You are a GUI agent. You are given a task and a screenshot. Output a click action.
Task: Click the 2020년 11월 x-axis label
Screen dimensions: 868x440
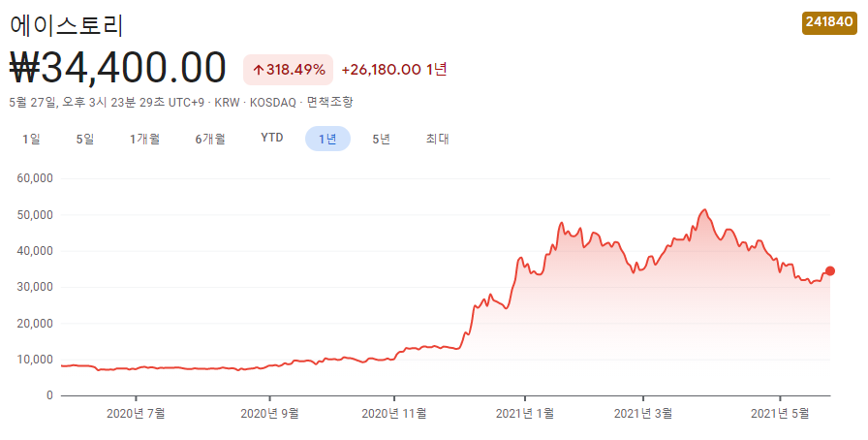[x=394, y=414]
